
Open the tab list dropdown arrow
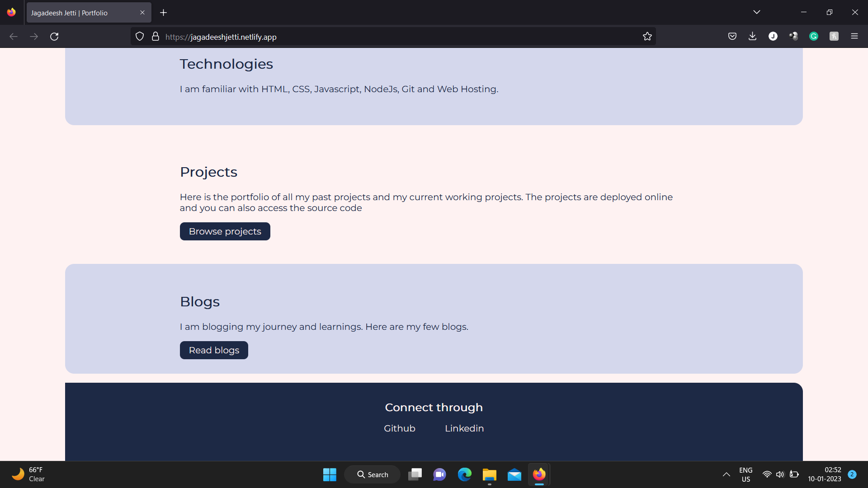(757, 12)
